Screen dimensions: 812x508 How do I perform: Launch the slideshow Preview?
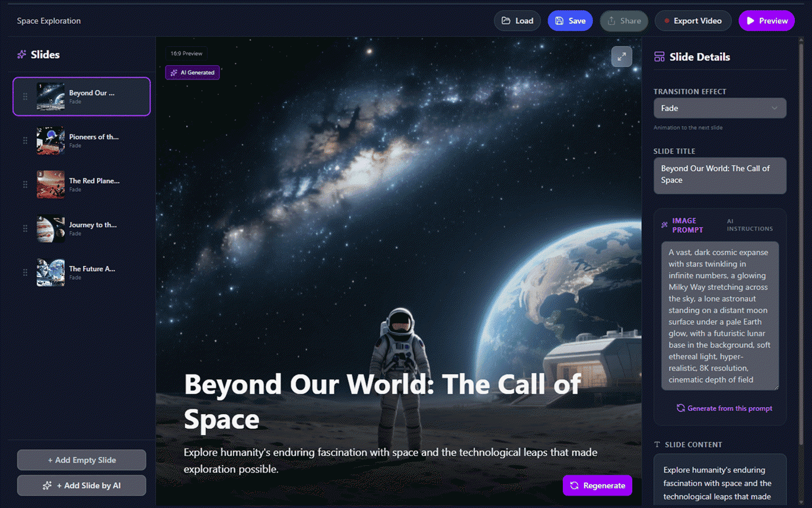pyautogui.click(x=766, y=21)
